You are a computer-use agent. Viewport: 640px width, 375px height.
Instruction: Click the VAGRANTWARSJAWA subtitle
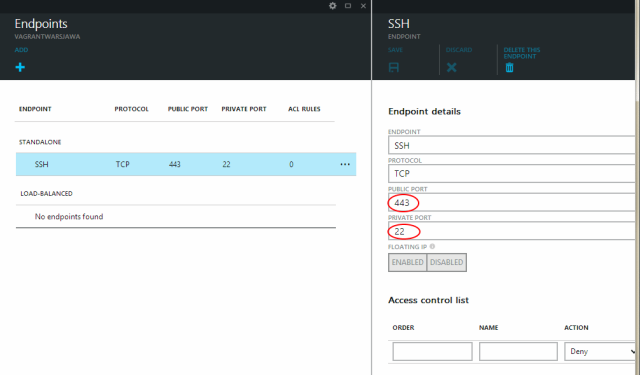(x=47, y=37)
